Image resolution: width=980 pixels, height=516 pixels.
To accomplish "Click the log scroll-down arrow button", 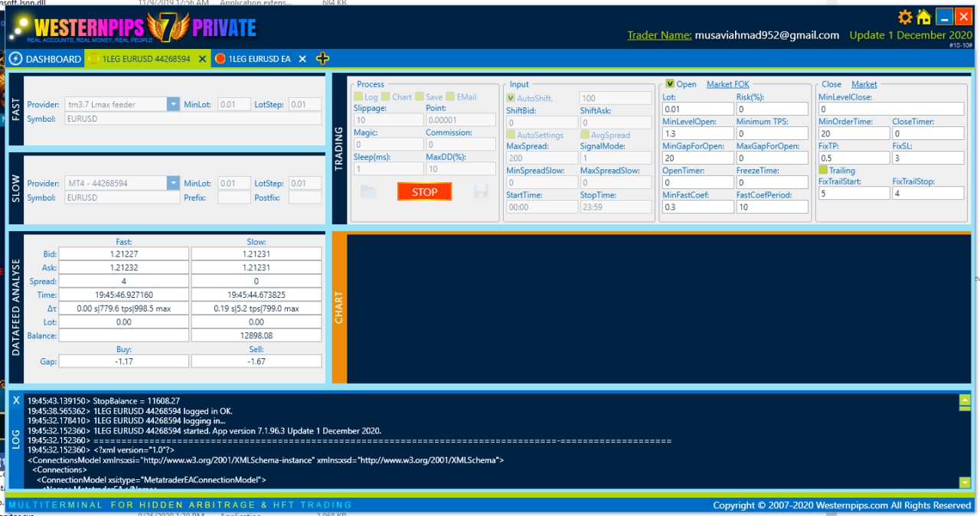I will [x=965, y=482].
